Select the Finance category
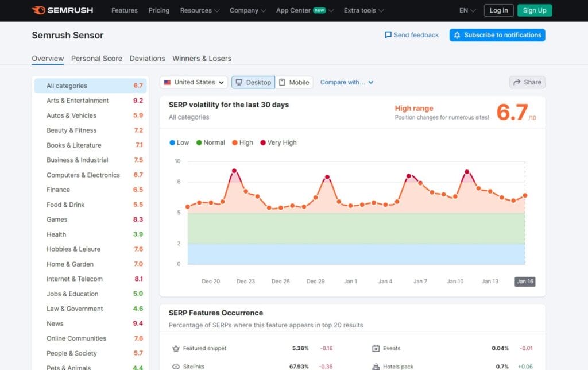 click(90, 190)
